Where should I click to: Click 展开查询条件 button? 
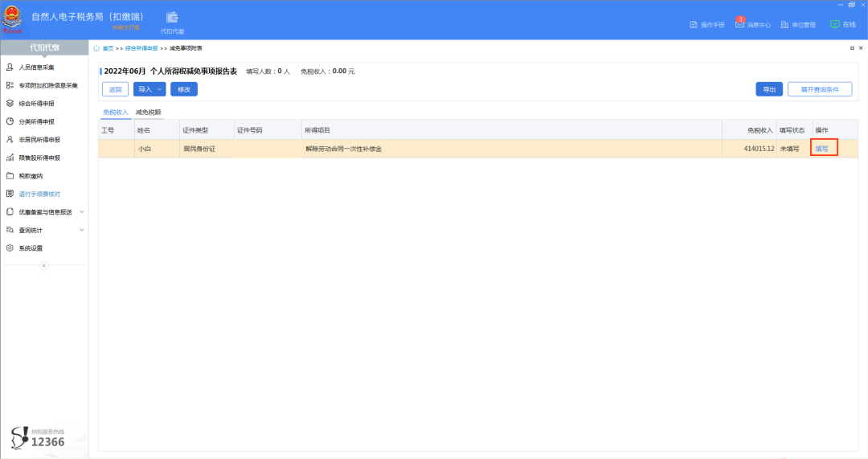(820, 89)
